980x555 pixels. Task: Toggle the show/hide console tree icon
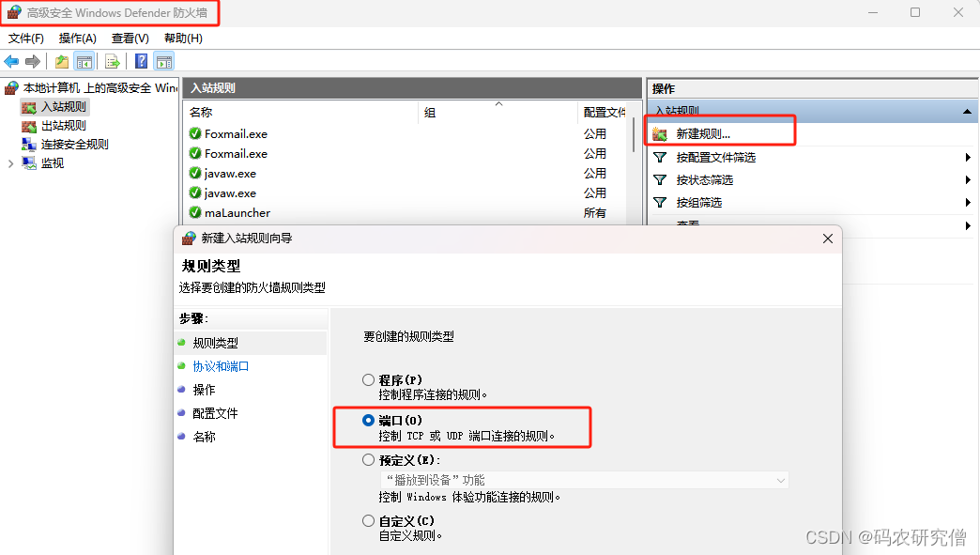click(84, 62)
